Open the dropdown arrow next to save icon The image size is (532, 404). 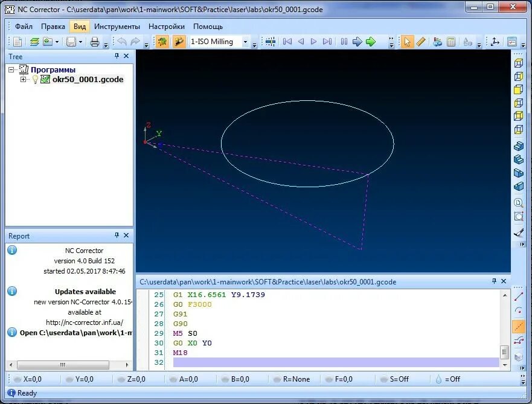click(80, 42)
